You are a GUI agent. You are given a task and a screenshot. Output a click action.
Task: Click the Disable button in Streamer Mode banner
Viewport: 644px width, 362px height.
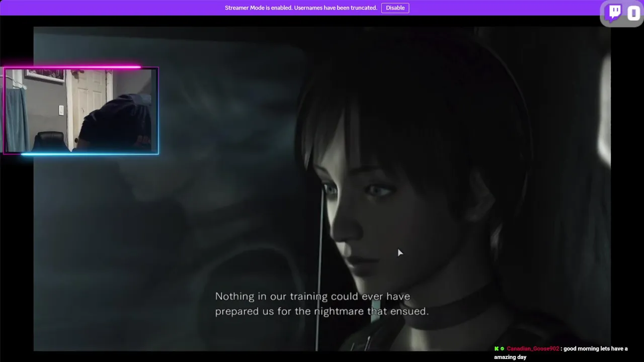coord(395,8)
